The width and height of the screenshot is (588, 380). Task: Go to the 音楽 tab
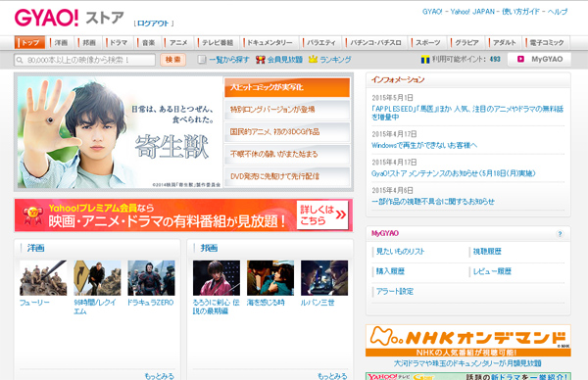click(x=148, y=43)
